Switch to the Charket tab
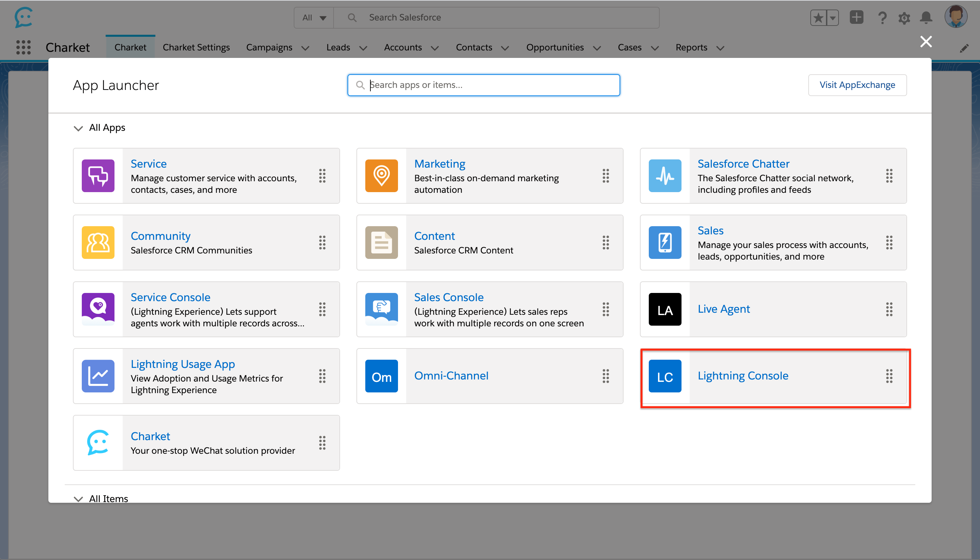The image size is (980, 560). [131, 47]
